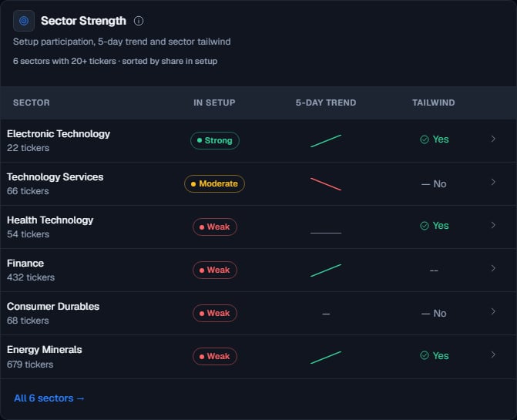Click the 432 tickers count
This screenshot has height=420, width=517.
[x=31, y=277]
